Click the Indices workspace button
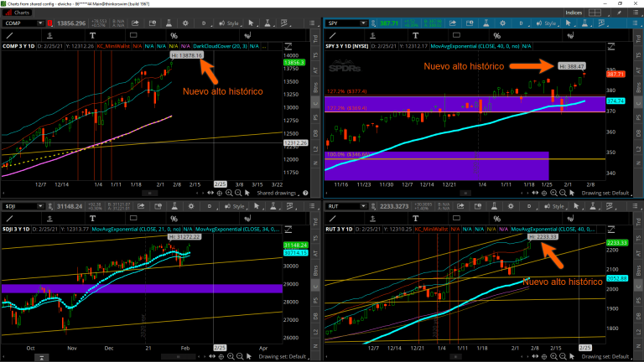This screenshot has width=644, height=362. coord(574,13)
